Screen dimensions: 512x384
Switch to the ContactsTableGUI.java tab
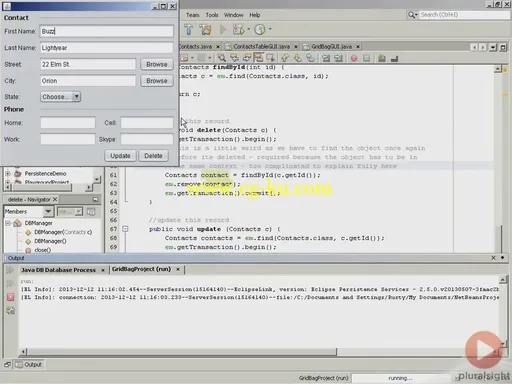pos(261,47)
